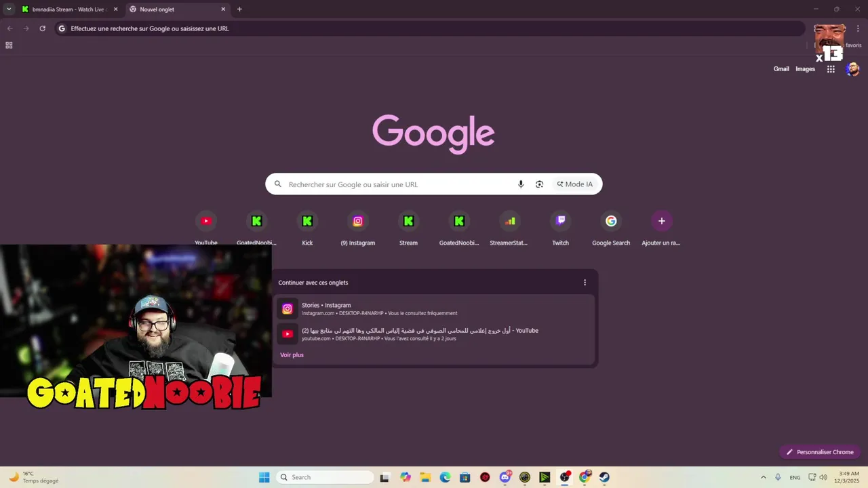This screenshot has width=868, height=488.
Task: Show hidden system tray icons
Action: [x=763, y=477]
